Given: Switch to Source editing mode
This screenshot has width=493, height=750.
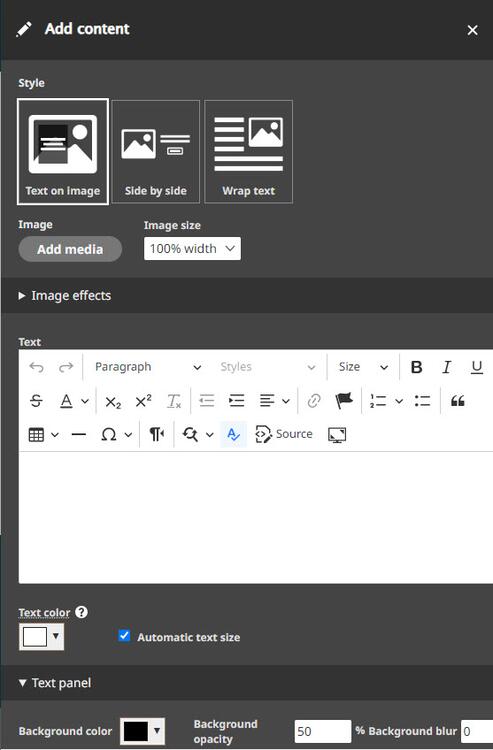Looking at the screenshot, I should pyautogui.click(x=284, y=434).
